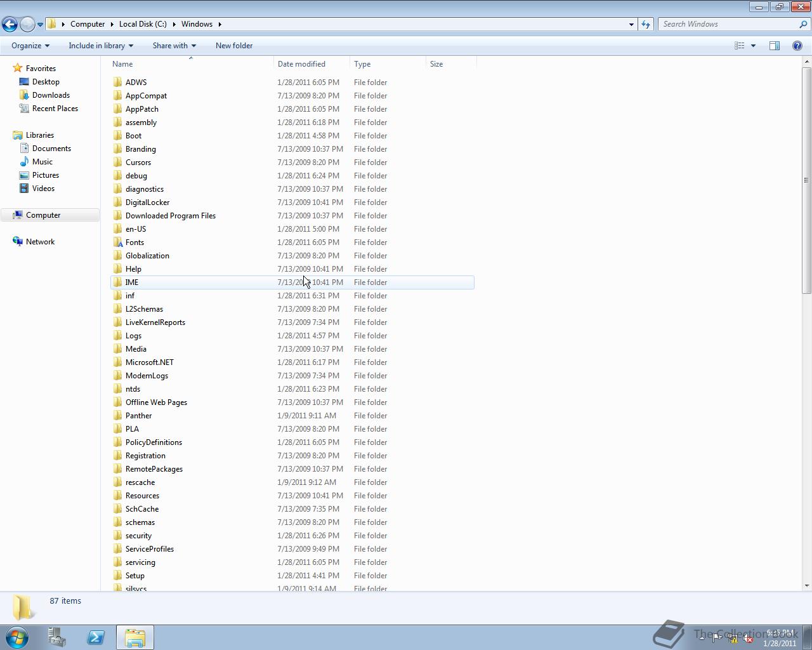This screenshot has width=812, height=650.
Task: Open the address bar history dropdown arrow
Action: tap(630, 24)
